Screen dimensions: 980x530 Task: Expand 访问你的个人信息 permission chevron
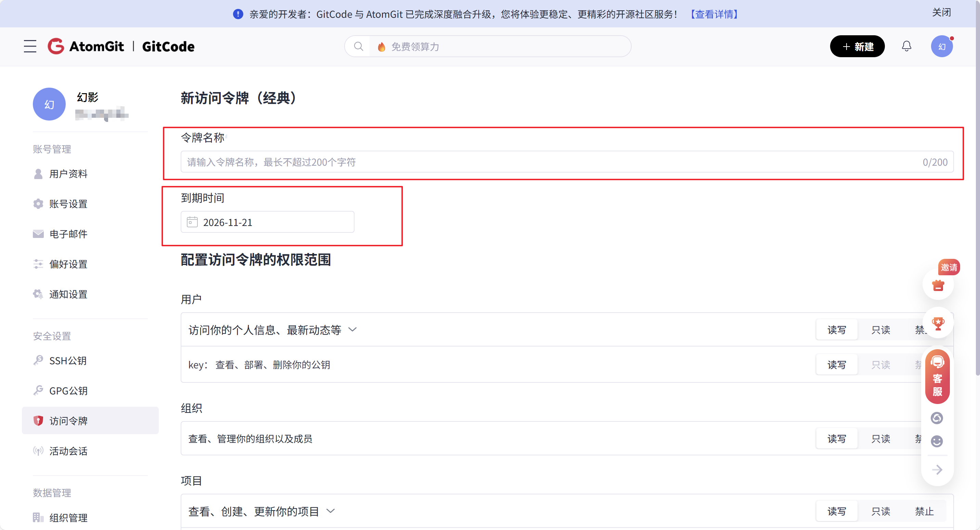tap(353, 330)
